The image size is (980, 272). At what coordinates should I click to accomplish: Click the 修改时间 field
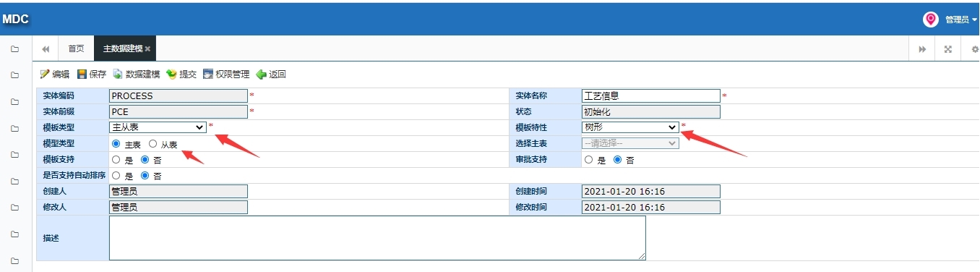coord(651,207)
